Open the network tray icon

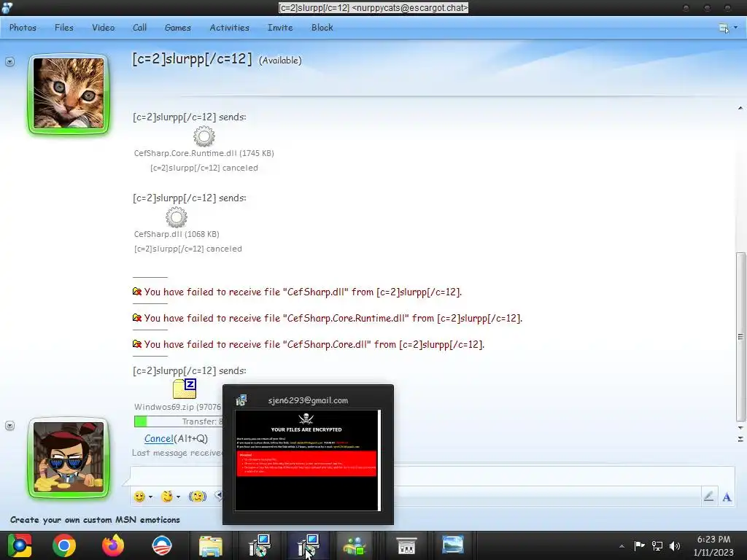tap(657, 545)
